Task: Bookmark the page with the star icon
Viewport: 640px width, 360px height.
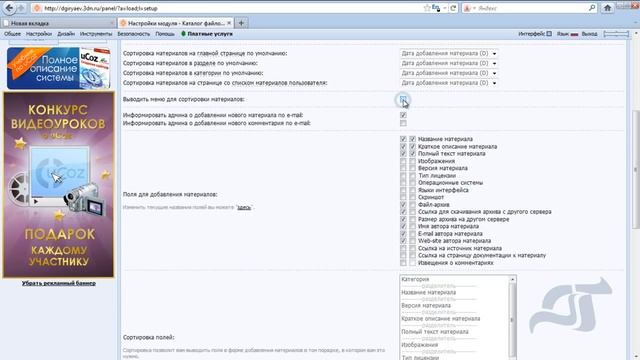Action: click(427, 8)
